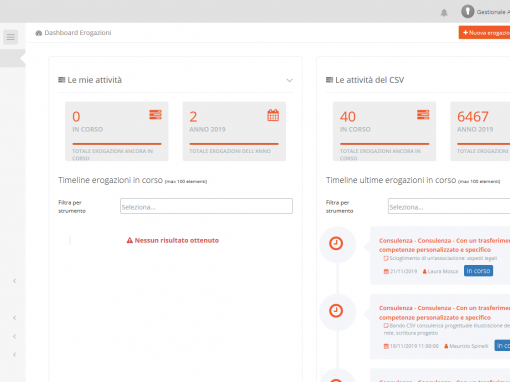Click the Le mie attività list icon
Viewport: 510px width, 382px height.
click(62, 80)
